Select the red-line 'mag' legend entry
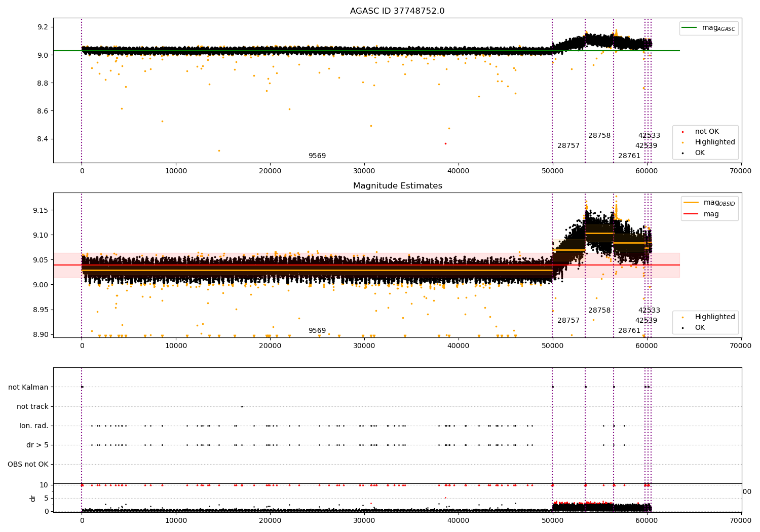This screenshot has width=760, height=532. [x=702, y=214]
